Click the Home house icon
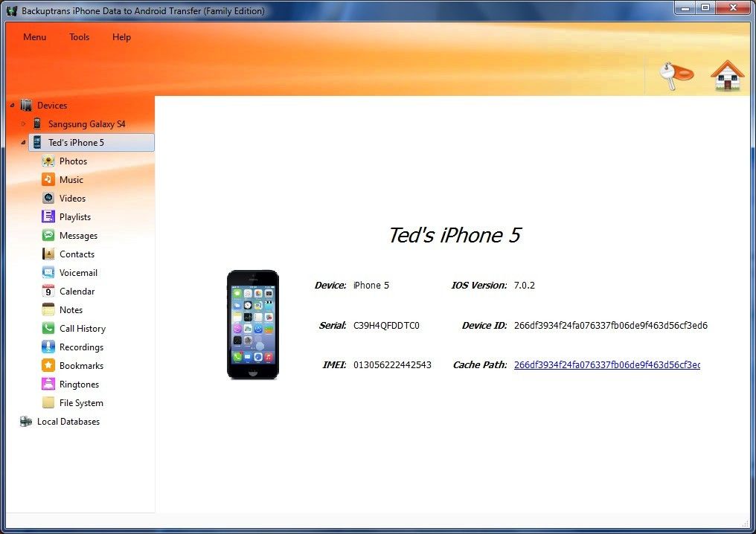Viewport: 756px width, 534px height. coord(727,74)
